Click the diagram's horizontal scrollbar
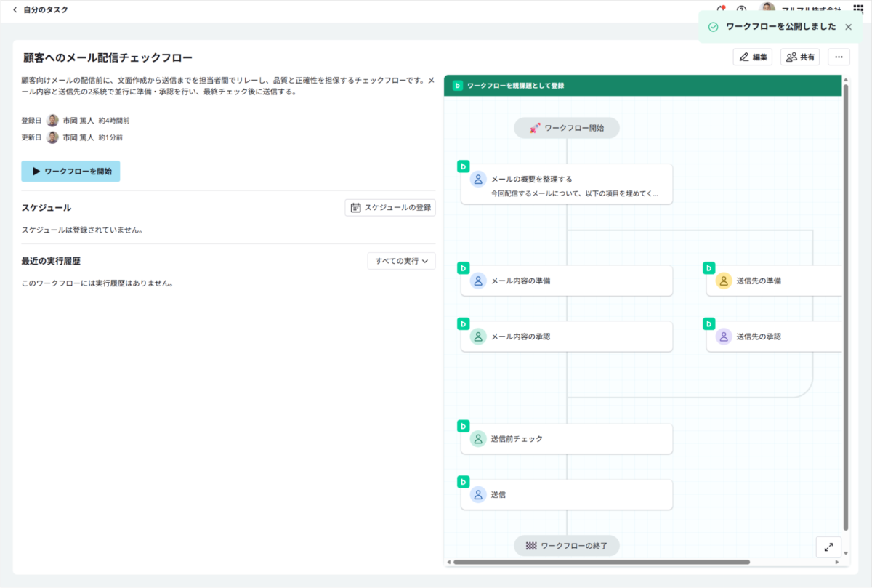872x588 pixels. click(x=601, y=562)
